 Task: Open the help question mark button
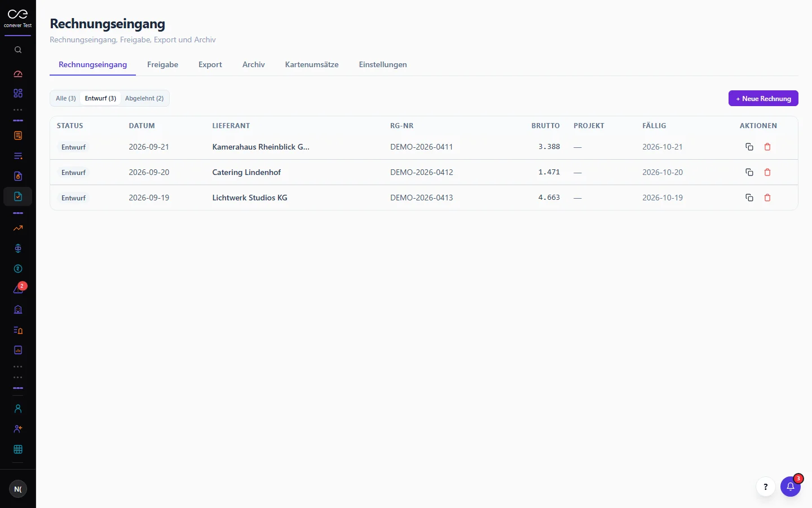click(766, 487)
